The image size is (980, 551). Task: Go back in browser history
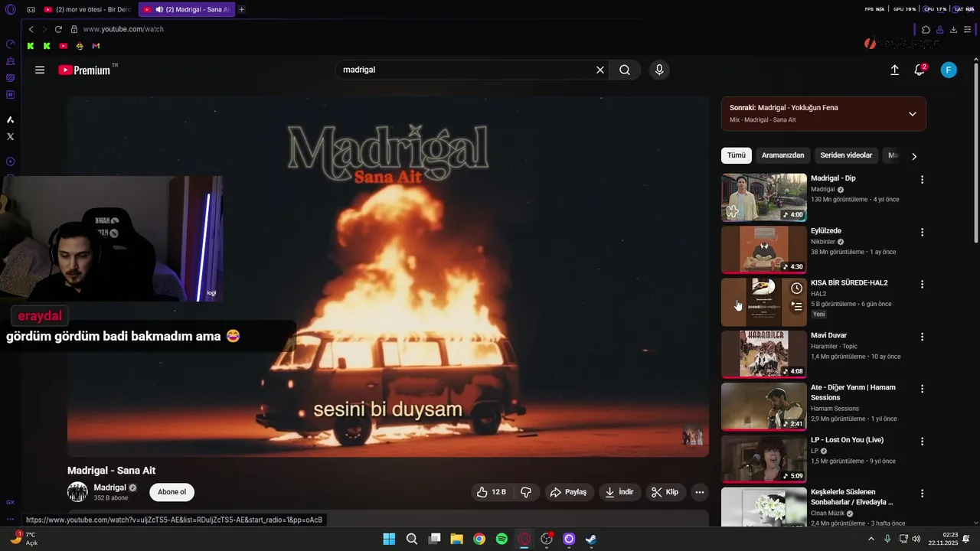(31, 29)
